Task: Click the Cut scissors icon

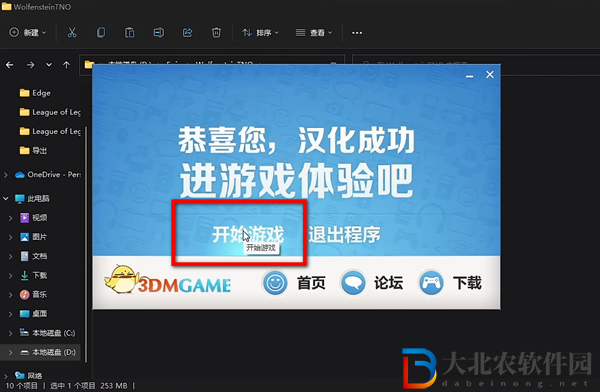Action: click(72, 33)
